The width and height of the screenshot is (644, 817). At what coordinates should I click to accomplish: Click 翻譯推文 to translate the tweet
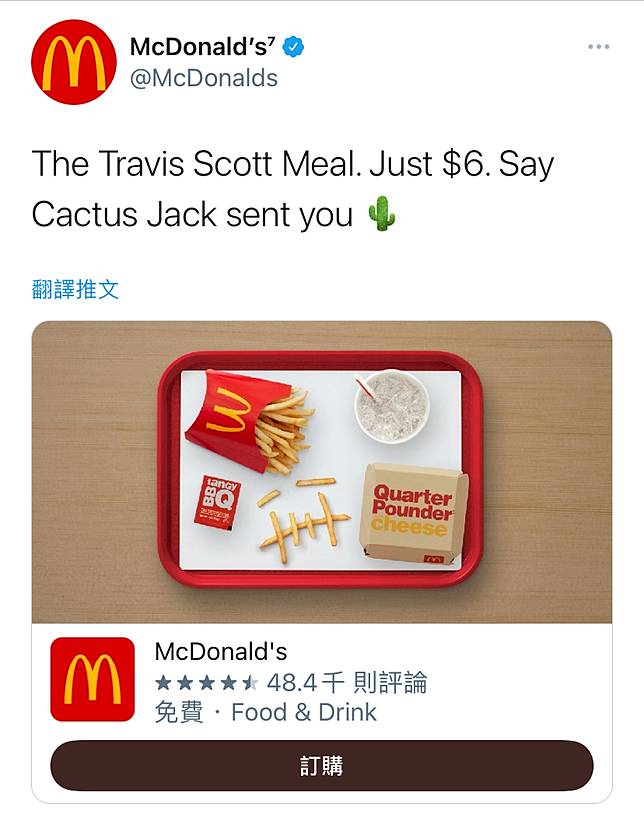coord(75,290)
